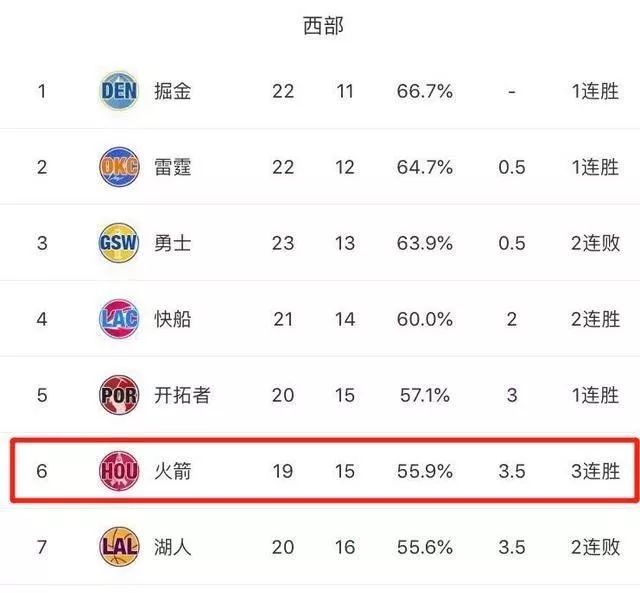Click the LAC Clippers team logo
Image resolution: width=640 pixels, height=593 pixels.
(x=119, y=319)
